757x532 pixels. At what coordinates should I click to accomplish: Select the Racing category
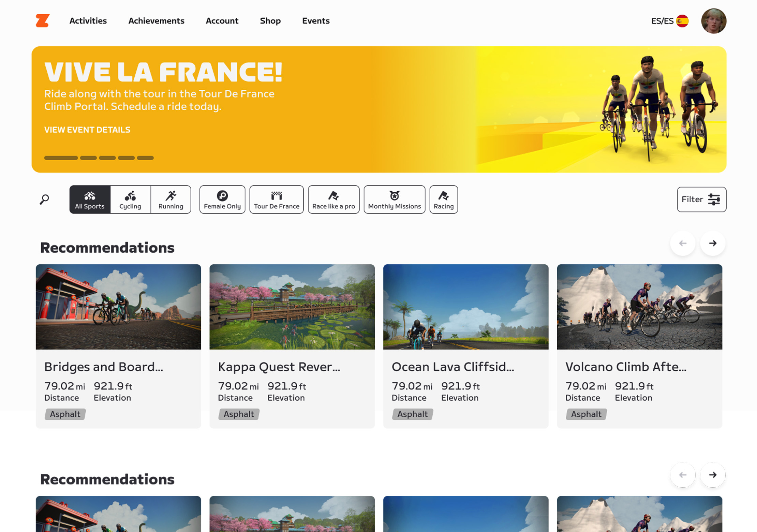click(x=443, y=199)
